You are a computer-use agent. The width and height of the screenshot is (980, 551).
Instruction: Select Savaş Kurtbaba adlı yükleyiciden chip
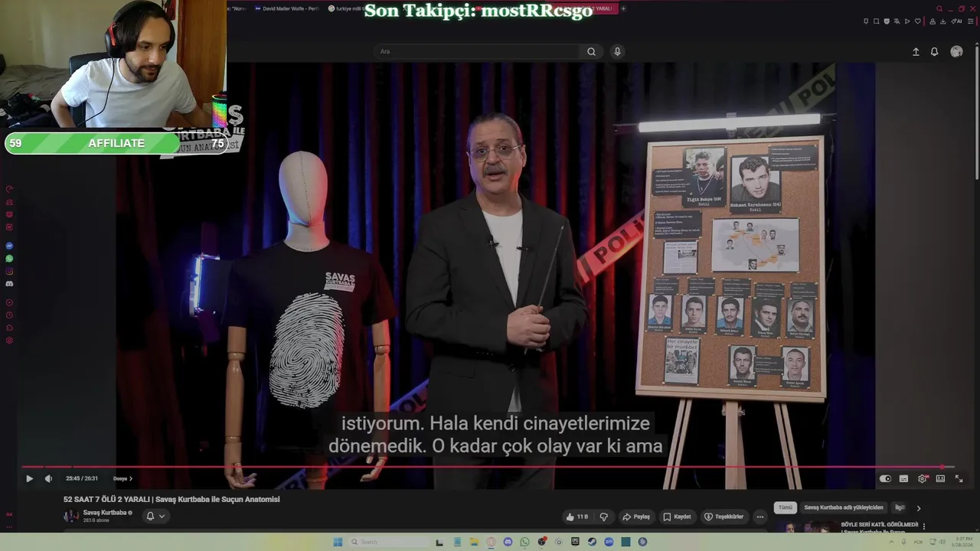(x=843, y=507)
